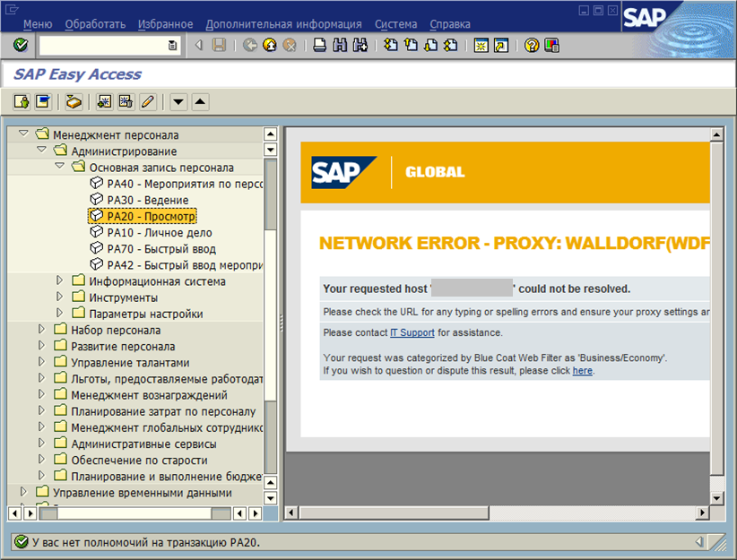Click the yellow Help question mark icon
737x560 pixels.
pyautogui.click(x=532, y=45)
